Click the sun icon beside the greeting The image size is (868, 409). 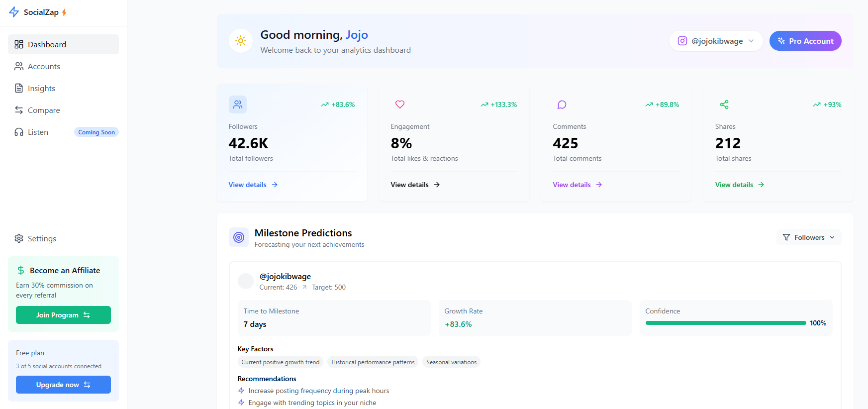[x=241, y=41]
